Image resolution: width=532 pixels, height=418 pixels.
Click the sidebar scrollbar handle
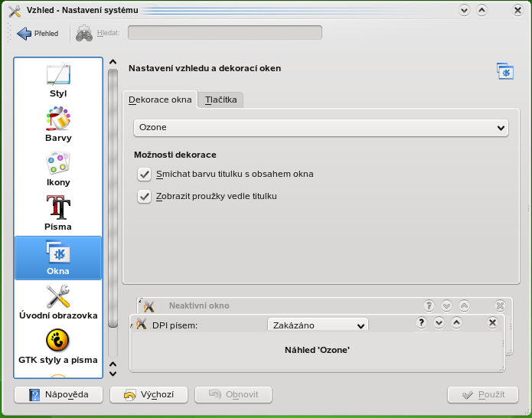113,198
